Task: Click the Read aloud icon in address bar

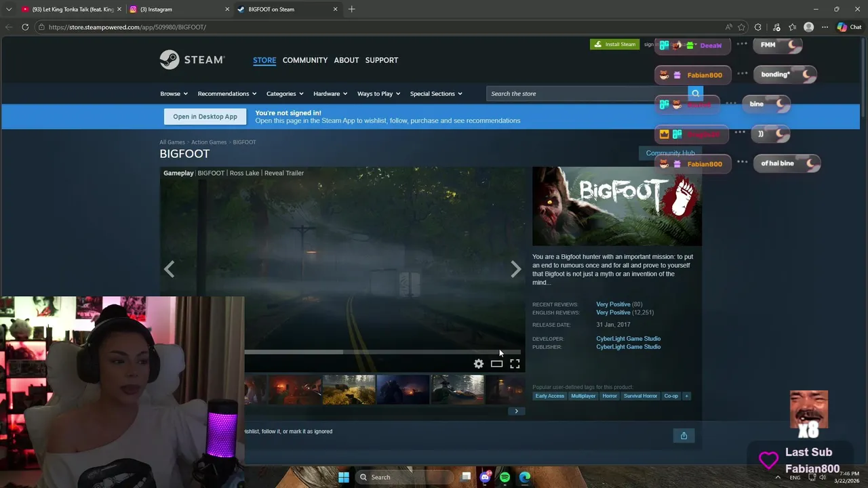Action: [728, 27]
